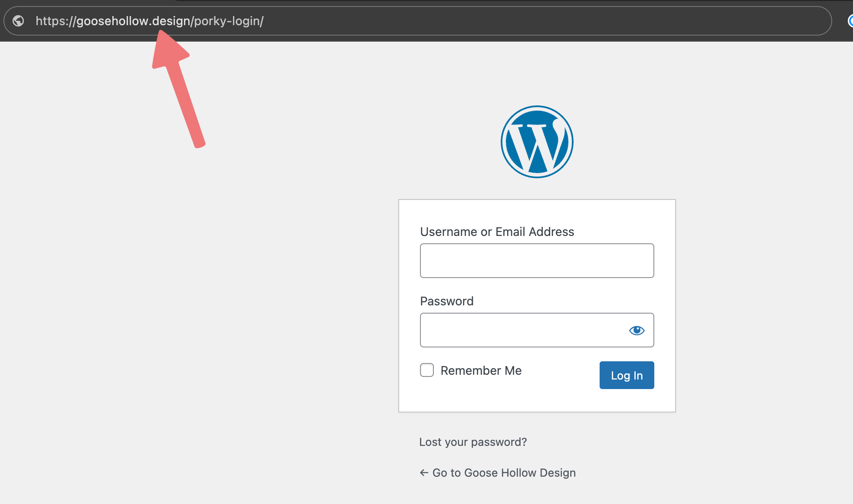Enable the Remember Me checkbox
The height and width of the screenshot is (504, 853).
click(427, 370)
